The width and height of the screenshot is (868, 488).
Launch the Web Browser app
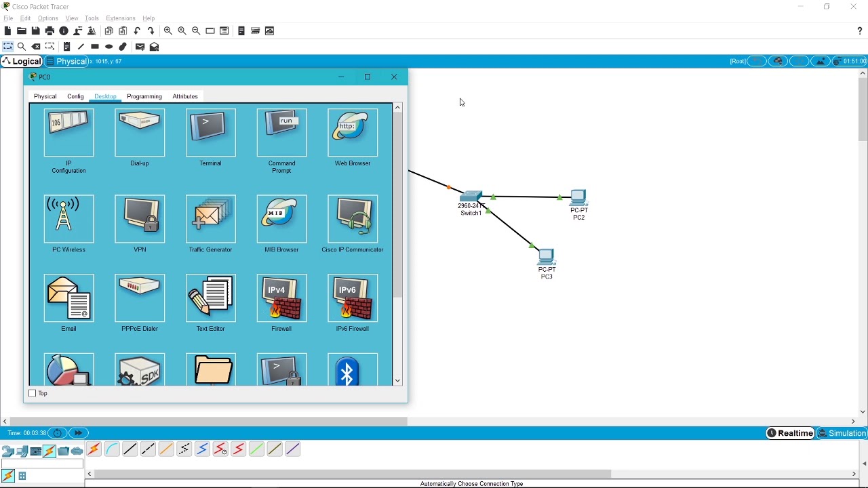tap(353, 133)
